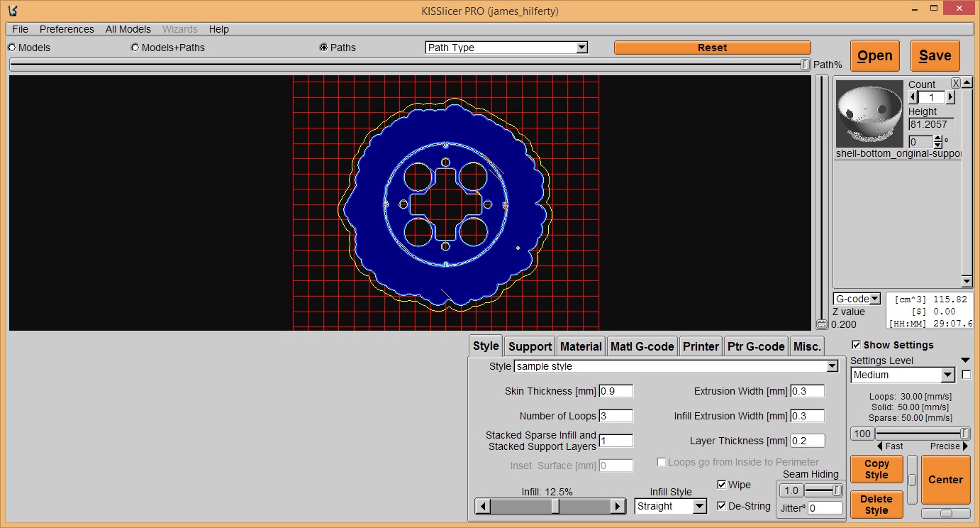Click the Infill scrollbar left arrow
This screenshot has height=528, width=980.
point(483,506)
